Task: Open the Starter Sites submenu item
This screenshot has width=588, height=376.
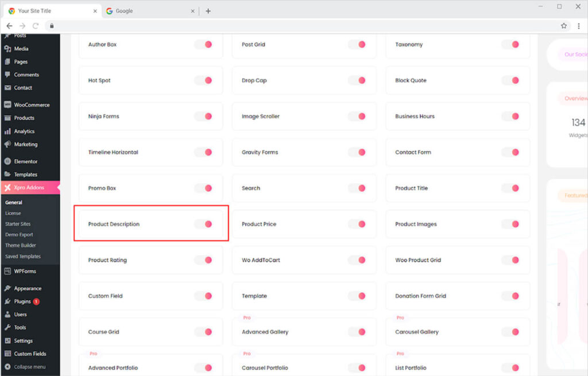Action: (x=18, y=224)
